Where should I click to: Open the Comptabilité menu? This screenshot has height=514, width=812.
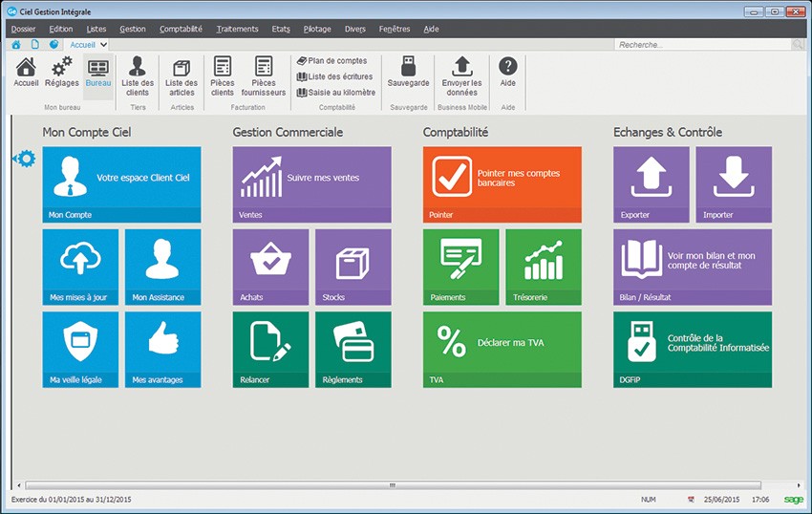pyautogui.click(x=181, y=29)
